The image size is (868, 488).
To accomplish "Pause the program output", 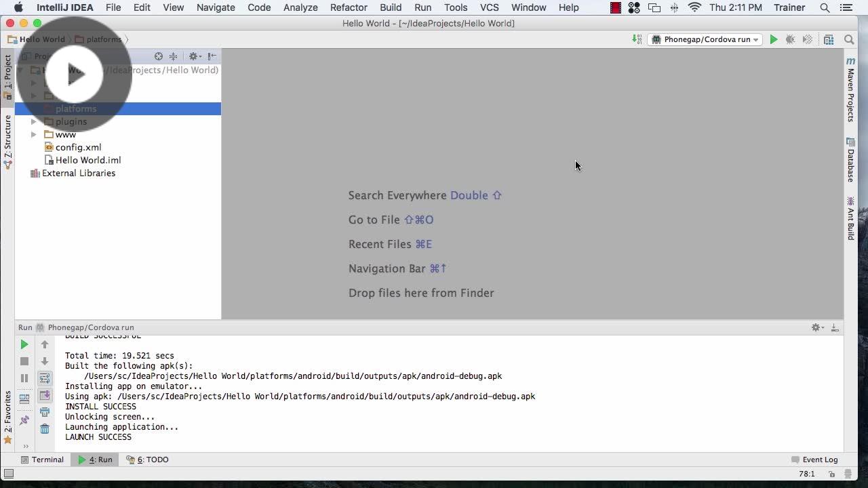I will pos(24,378).
